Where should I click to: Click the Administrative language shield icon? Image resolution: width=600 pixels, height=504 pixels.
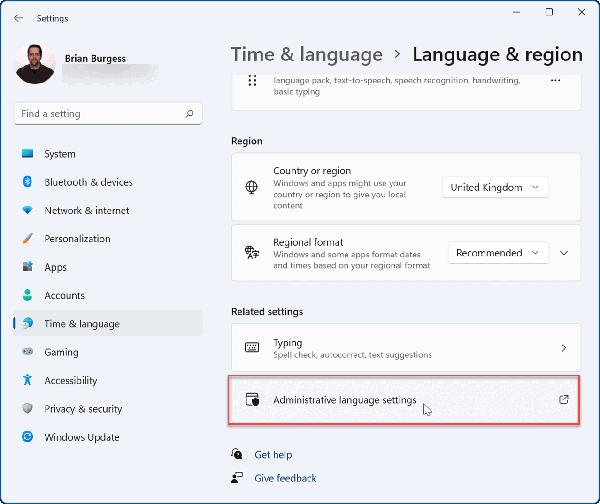point(252,399)
